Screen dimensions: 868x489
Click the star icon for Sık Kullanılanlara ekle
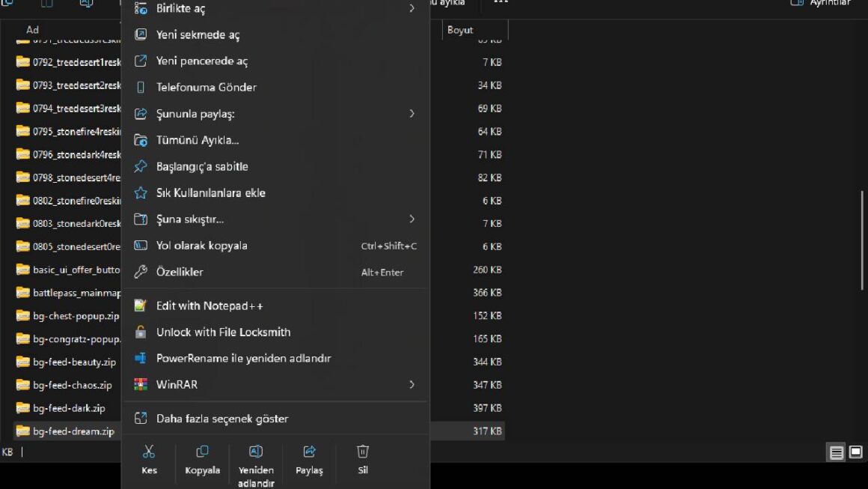[x=141, y=192]
